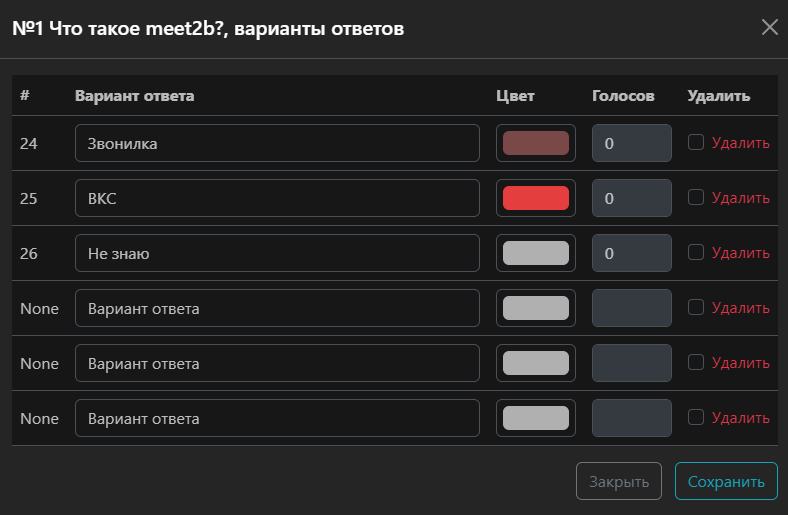788x515 pixels.
Task: Open color swatch in the last empty row
Action: point(535,418)
